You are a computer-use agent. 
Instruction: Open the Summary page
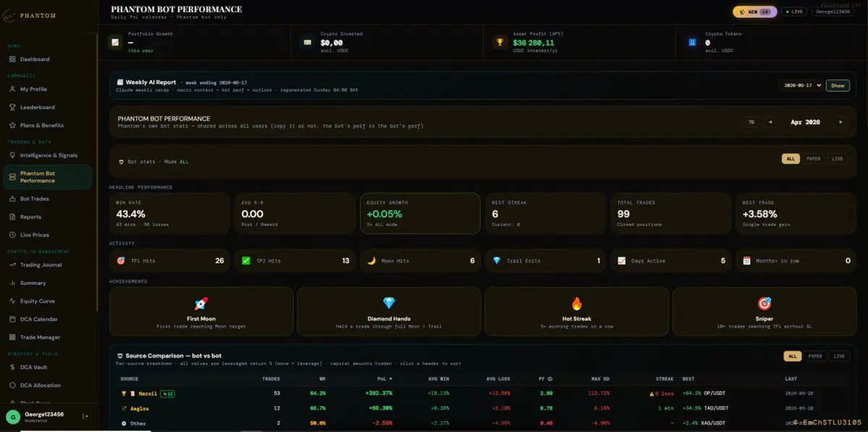click(48, 283)
